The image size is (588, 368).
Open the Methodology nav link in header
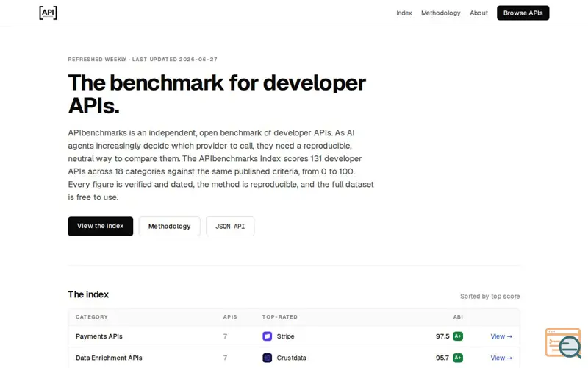[x=440, y=13]
